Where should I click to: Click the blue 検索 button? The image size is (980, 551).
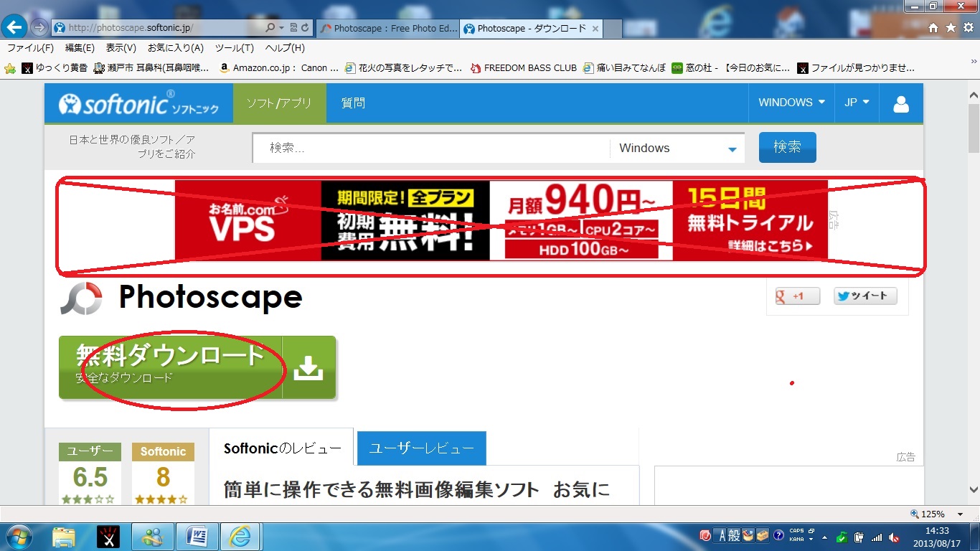point(787,147)
